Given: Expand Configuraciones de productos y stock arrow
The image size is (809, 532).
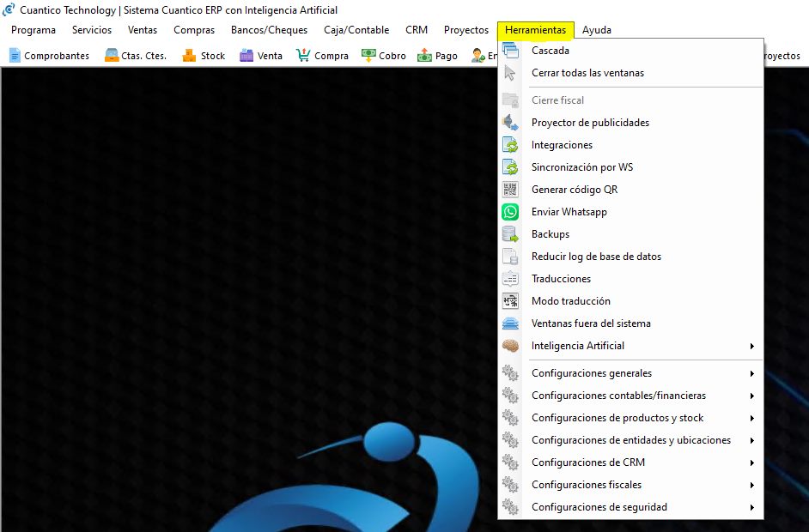Looking at the screenshot, I should 752,418.
